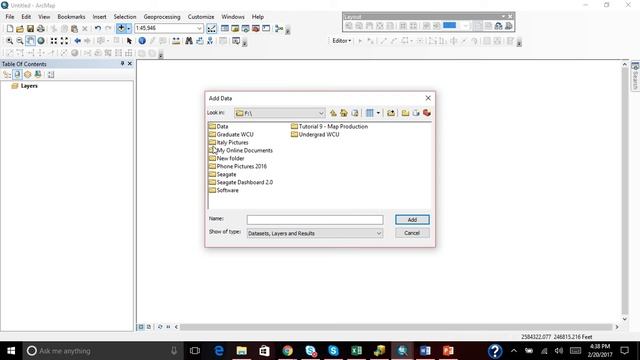640x360 pixels.
Task: Click the horizontal scrollbar of map view
Action: [396, 327]
